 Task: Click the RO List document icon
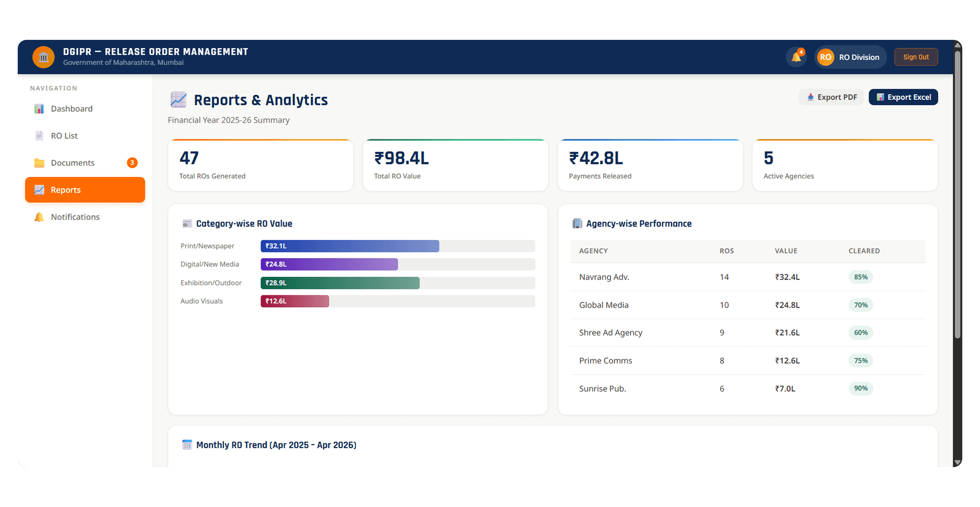coord(39,136)
